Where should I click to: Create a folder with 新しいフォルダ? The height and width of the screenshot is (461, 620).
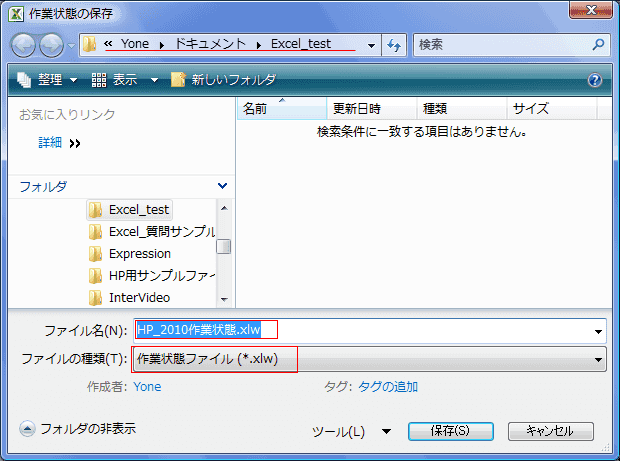(x=223, y=79)
